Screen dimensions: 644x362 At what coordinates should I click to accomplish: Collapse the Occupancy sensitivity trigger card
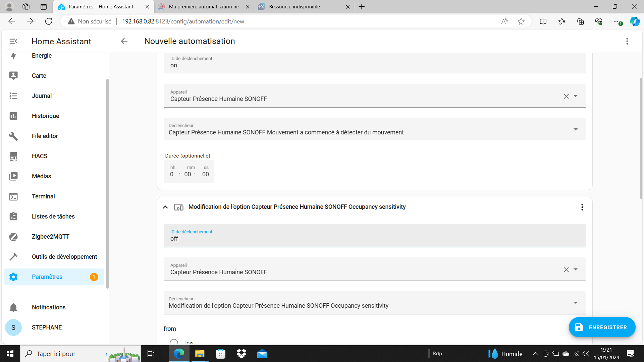pyautogui.click(x=165, y=207)
